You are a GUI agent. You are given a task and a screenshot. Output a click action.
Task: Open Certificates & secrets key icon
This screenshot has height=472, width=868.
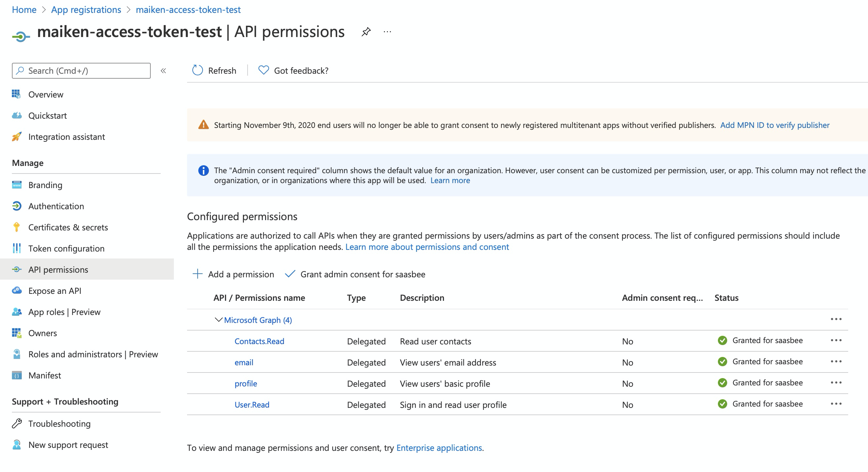pos(16,227)
